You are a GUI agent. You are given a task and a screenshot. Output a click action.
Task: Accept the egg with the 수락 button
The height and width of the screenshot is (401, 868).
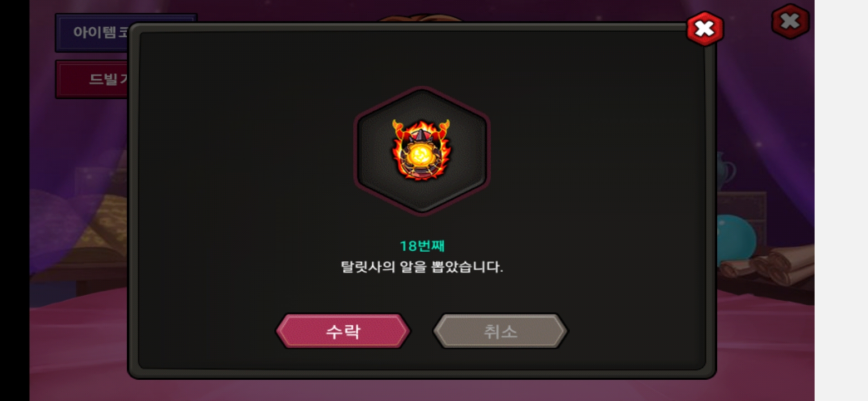point(343,331)
